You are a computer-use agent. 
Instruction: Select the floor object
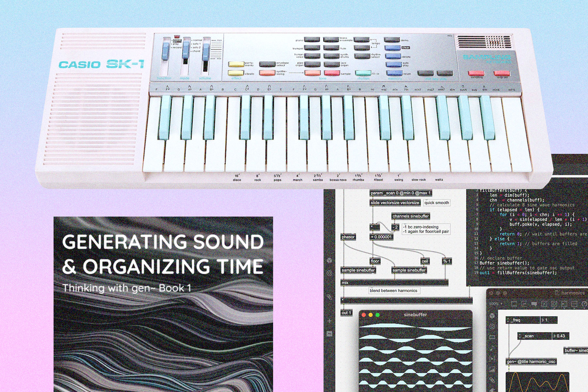point(375,261)
